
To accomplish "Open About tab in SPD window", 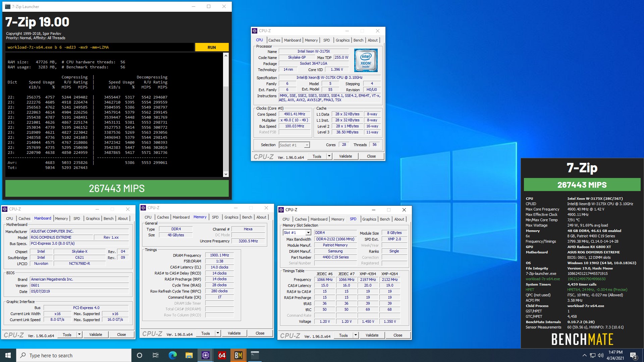I will (x=399, y=219).
